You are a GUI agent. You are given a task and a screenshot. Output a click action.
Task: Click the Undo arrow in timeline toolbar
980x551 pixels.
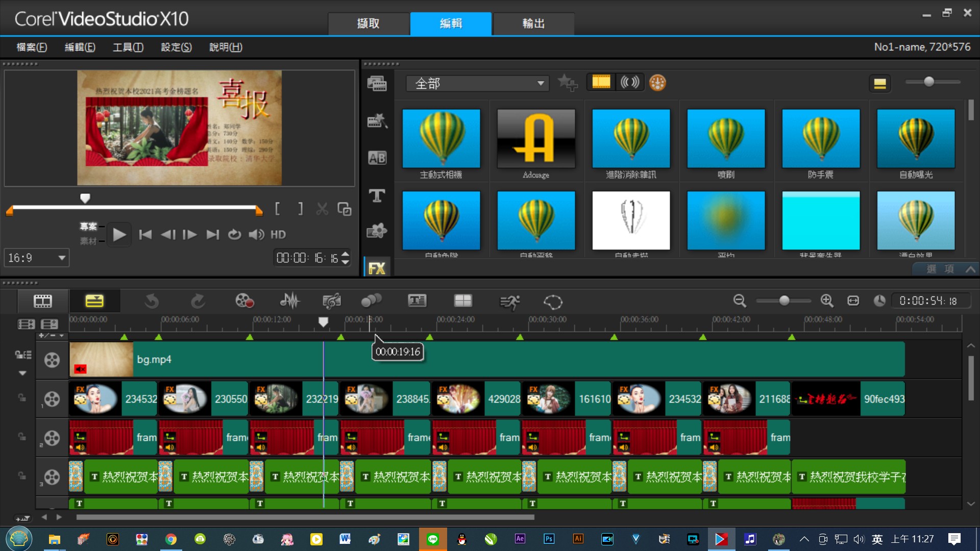[x=152, y=302]
